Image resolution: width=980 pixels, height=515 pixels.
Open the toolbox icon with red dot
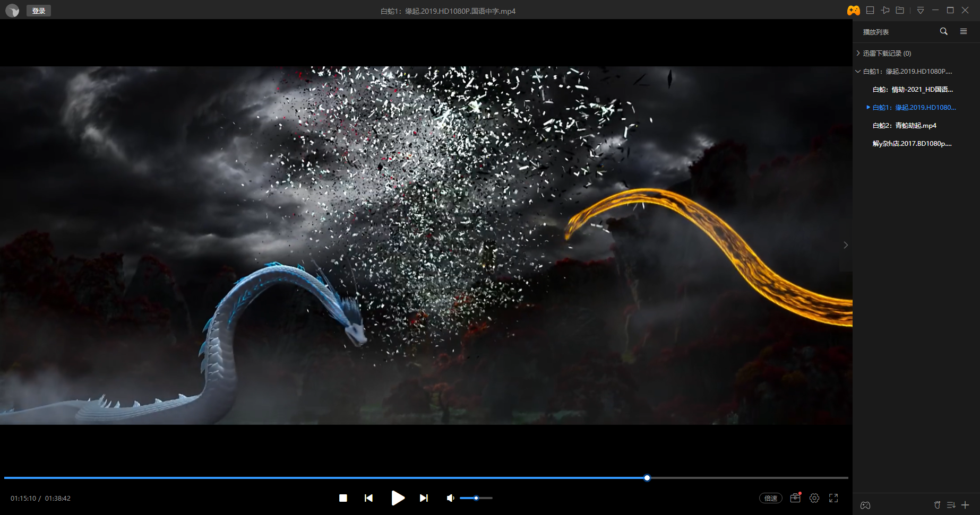[795, 498]
